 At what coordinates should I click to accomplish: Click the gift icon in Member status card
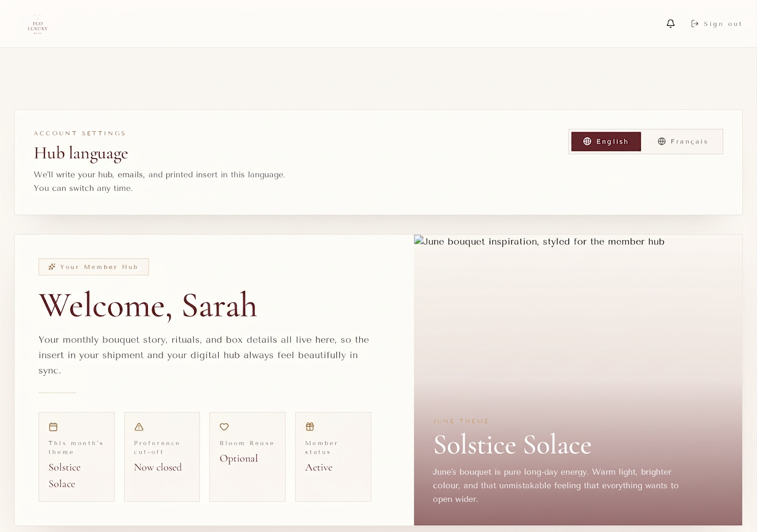point(310,427)
